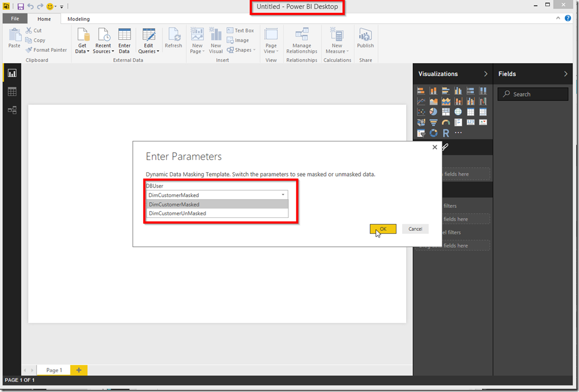The width and height of the screenshot is (579, 392).
Task: Select the pie chart visualization
Action: pyautogui.click(x=433, y=112)
